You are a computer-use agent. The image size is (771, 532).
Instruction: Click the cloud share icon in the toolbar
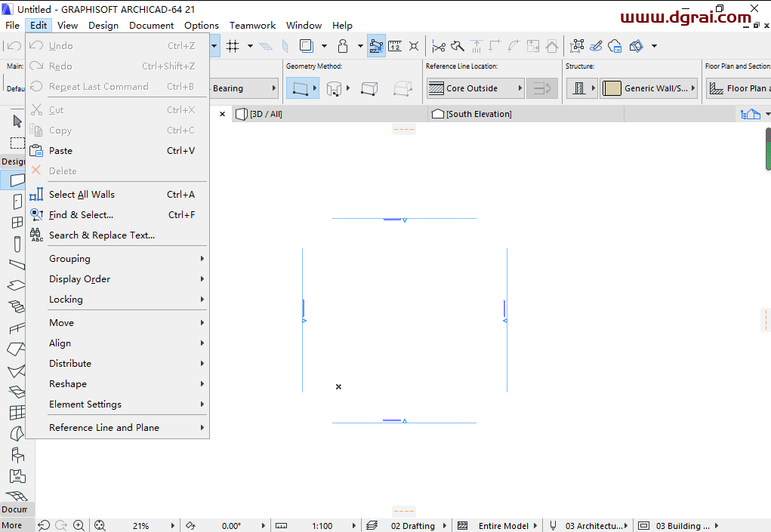click(615, 46)
